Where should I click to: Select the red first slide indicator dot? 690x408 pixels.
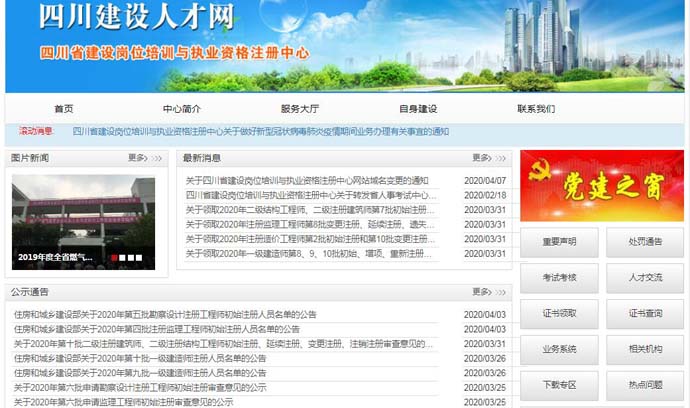coord(115,257)
